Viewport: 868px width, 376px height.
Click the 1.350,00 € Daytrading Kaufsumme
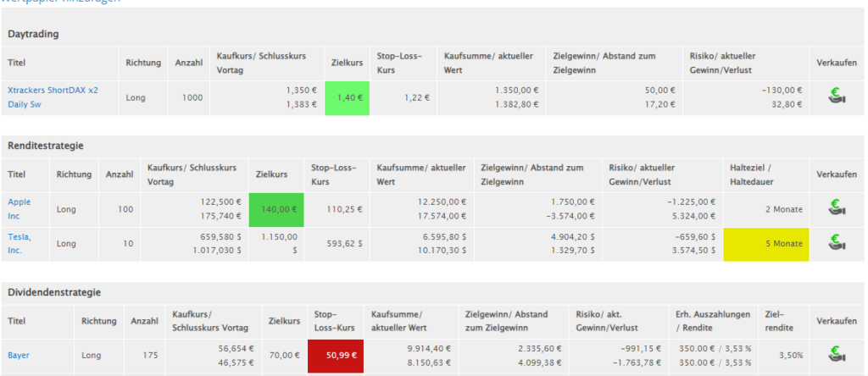516,90
